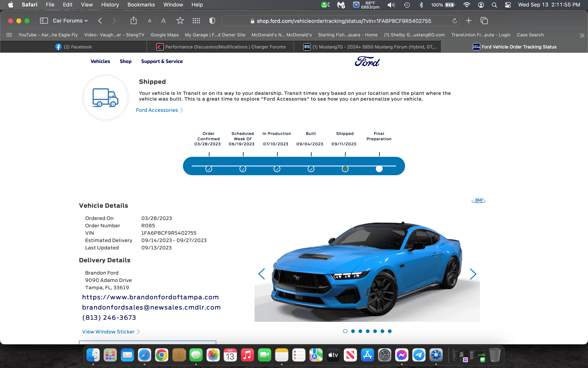
Task: Open Time Machine menu bar icon
Action: 407,5
